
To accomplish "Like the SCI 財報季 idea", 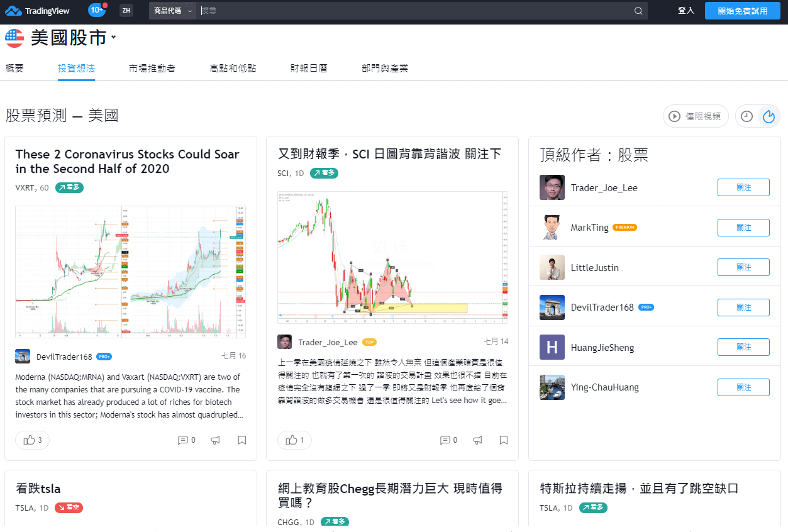I will [293, 440].
